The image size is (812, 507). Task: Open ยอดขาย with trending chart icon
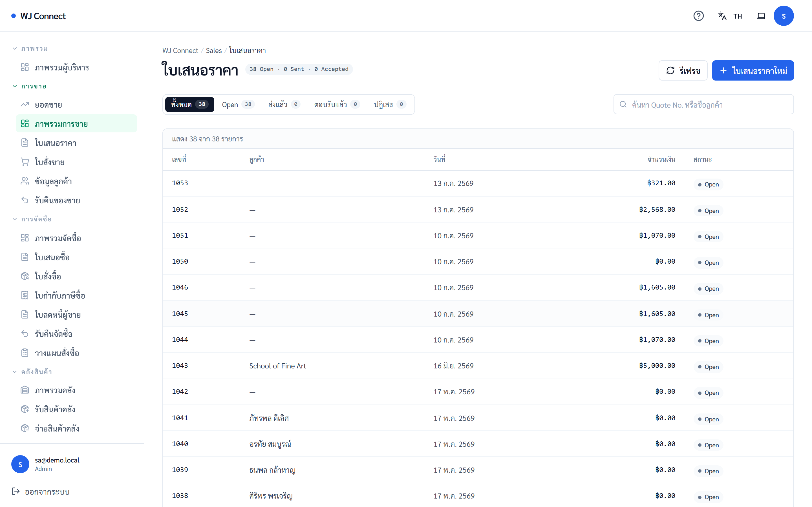click(76, 104)
